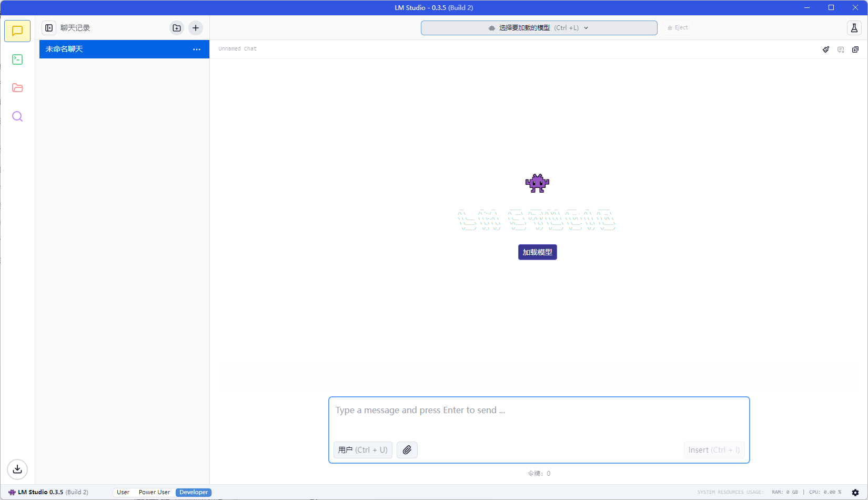868x500 pixels.
Task: Start a new chat with plus icon
Action: click(x=196, y=28)
